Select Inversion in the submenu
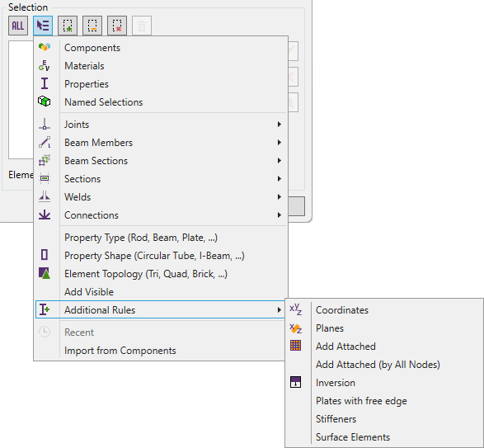The height and width of the screenshot is (448, 484). (x=384, y=383)
